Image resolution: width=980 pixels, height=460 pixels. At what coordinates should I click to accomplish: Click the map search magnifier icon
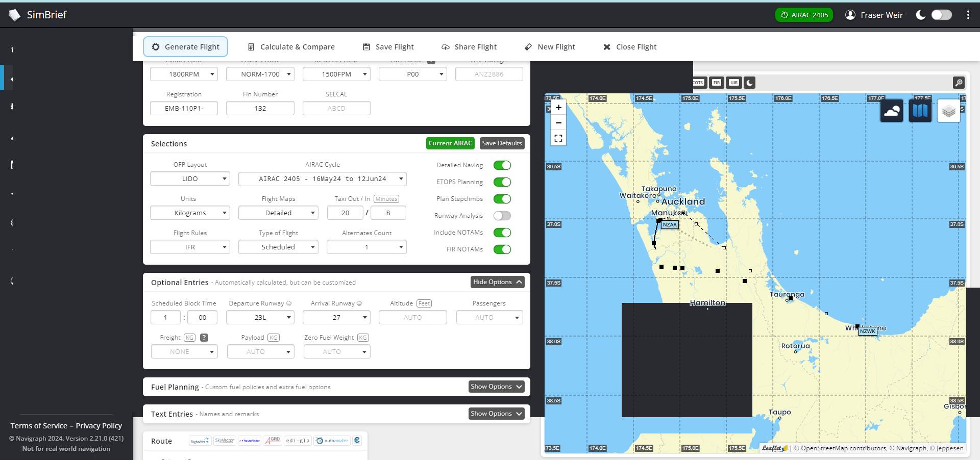[959, 83]
